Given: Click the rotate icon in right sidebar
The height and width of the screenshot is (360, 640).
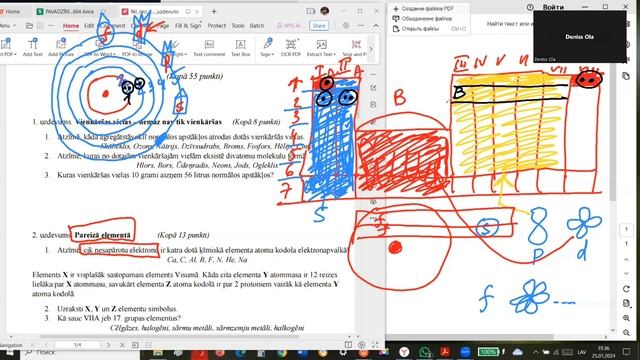Looking at the screenshot, I should click(x=626, y=289).
